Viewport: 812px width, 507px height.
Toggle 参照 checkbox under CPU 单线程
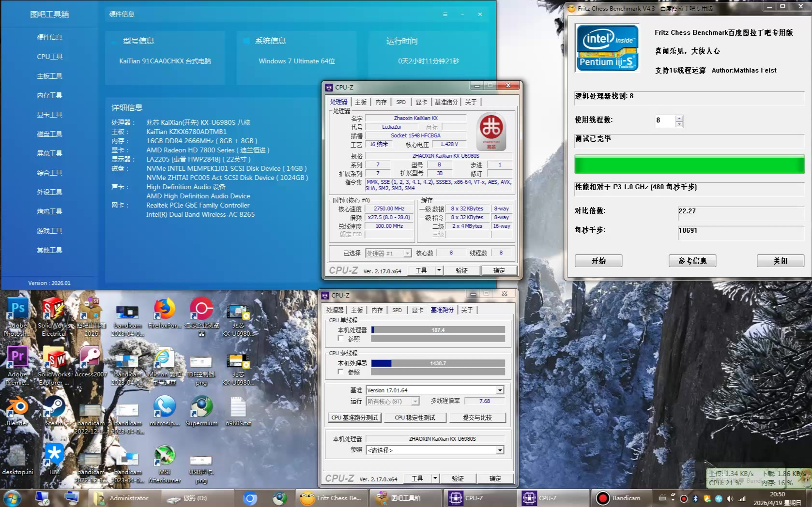(x=341, y=339)
